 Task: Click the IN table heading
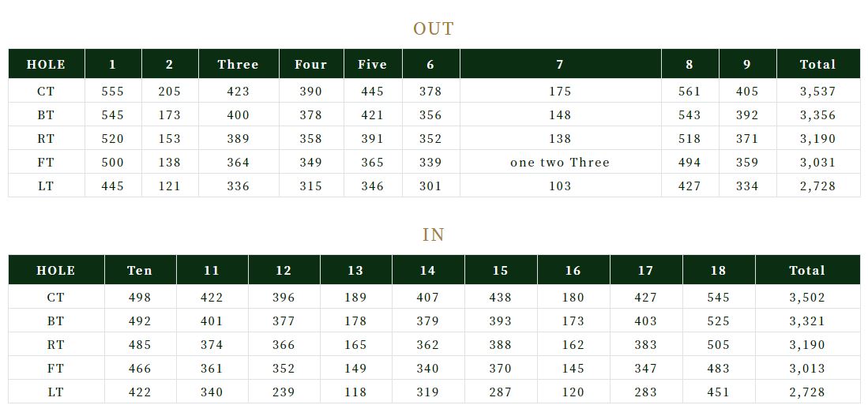pyautogui.click(x=434, y=235)
